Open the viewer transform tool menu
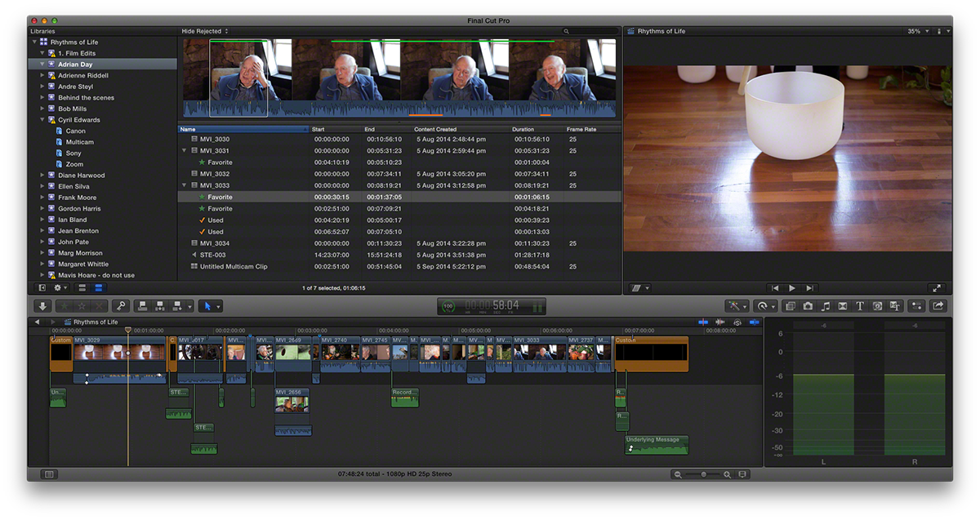980x520 pixels. pyautogui.click(x=641, y=288)
